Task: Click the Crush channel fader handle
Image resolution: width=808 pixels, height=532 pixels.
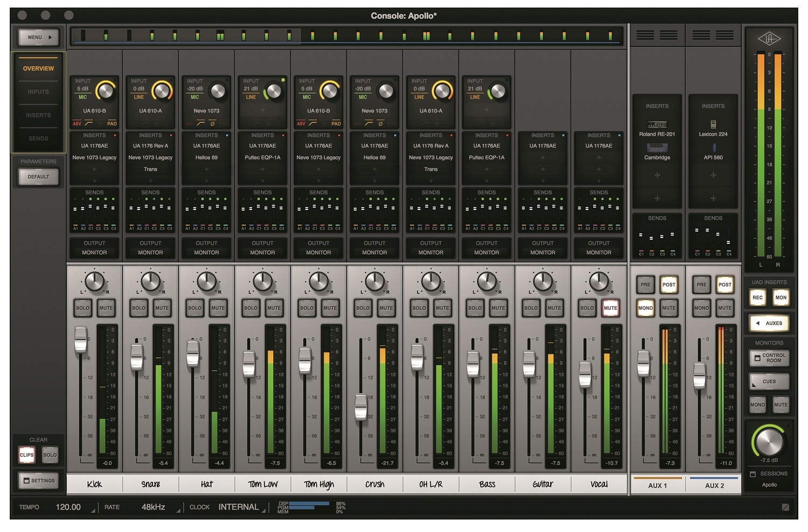Action: tap(361, 408)
